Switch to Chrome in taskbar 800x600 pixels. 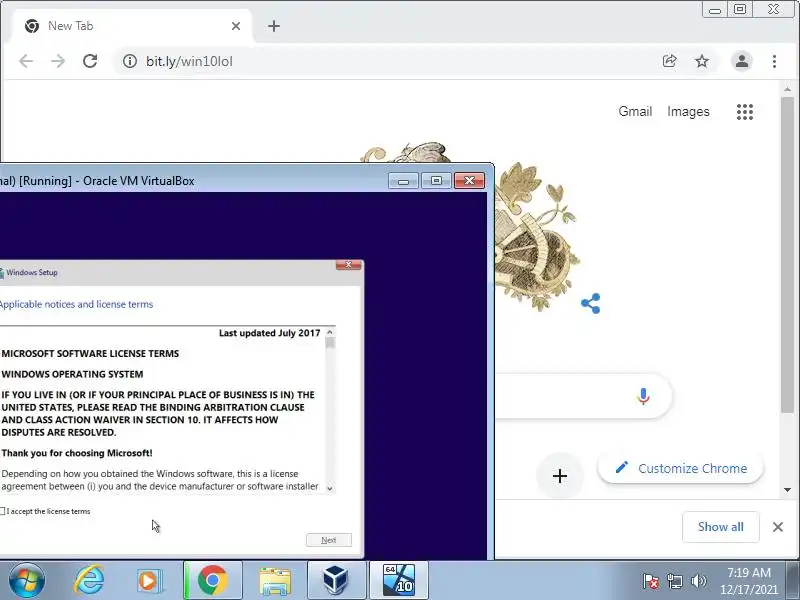[x=213, y=581]
